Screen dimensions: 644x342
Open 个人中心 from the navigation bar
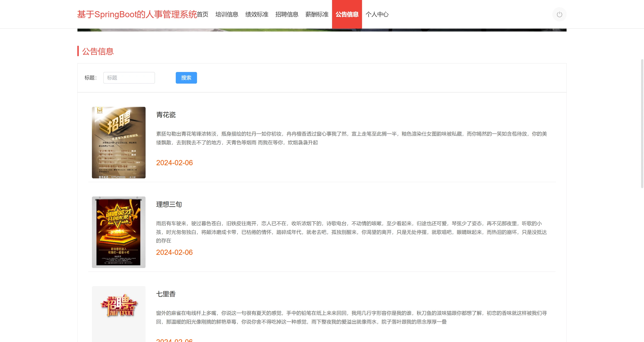(x=377, y=15)
